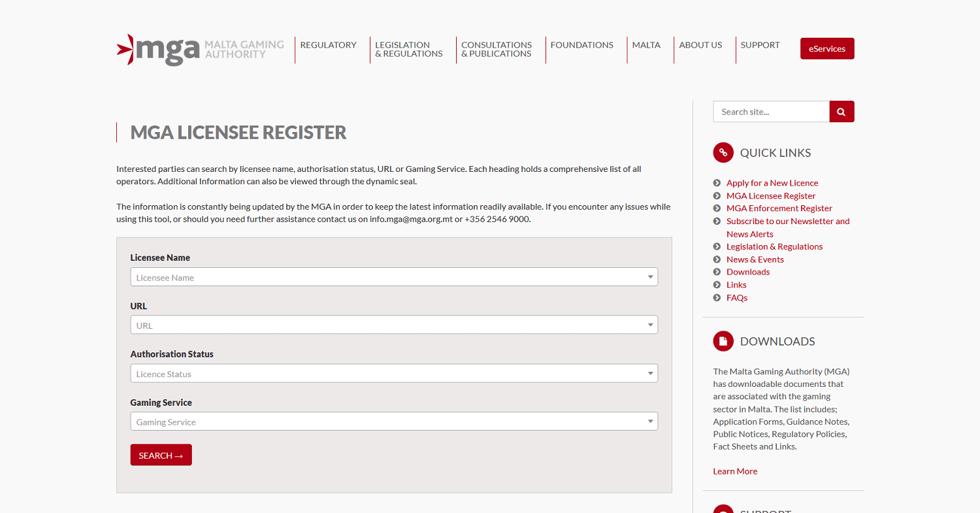Follow the Apply for a New Licence link

click(x=772, y=183)
